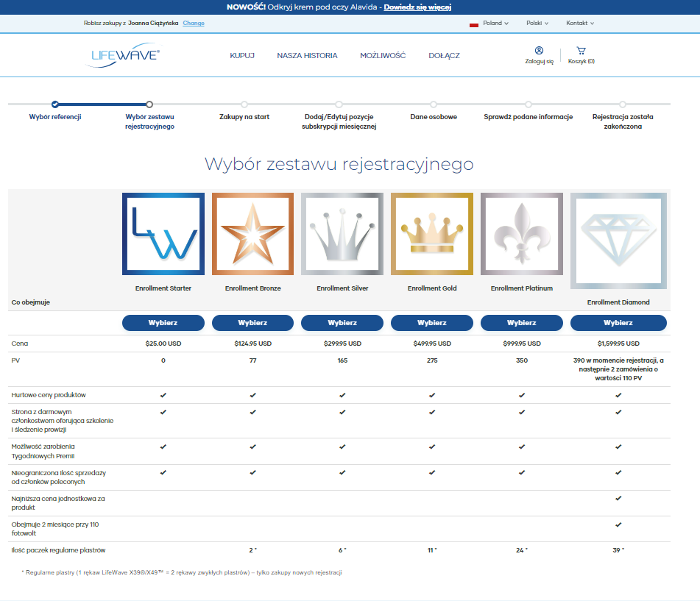The image size is (700, 601).
Task: Click the Diamond checkmark for 'Najniższa cena jednostkowa'
Action: tap(618, 498)
